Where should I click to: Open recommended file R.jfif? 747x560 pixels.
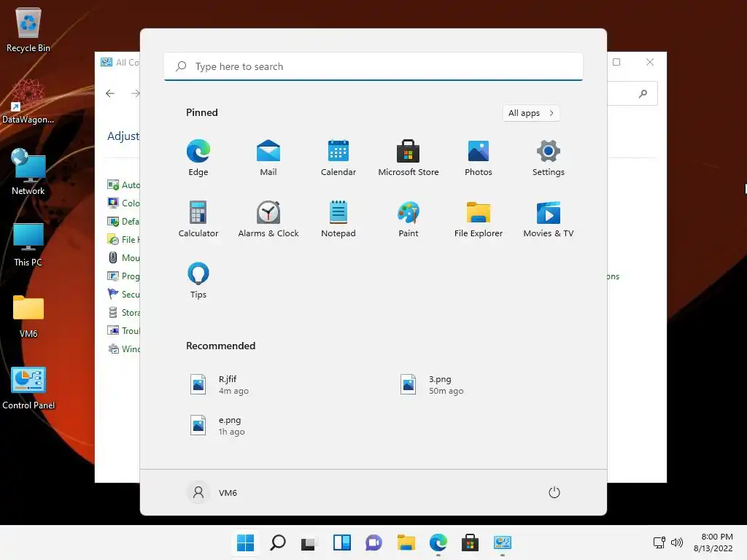coord(219,385)
